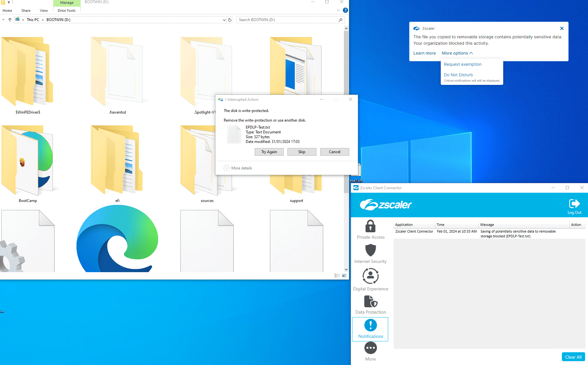588x365 pixels.
Task: Click This PC in the address bar
Action: [33, 20]
